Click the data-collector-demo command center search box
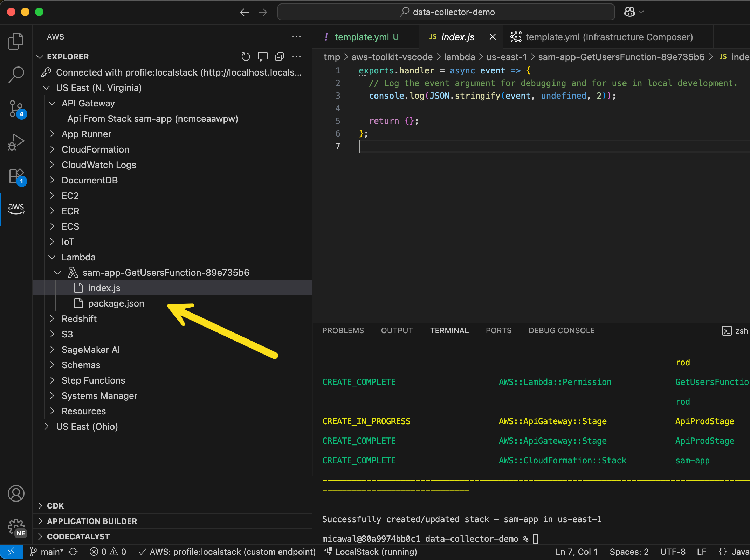 tap(446, 12)
